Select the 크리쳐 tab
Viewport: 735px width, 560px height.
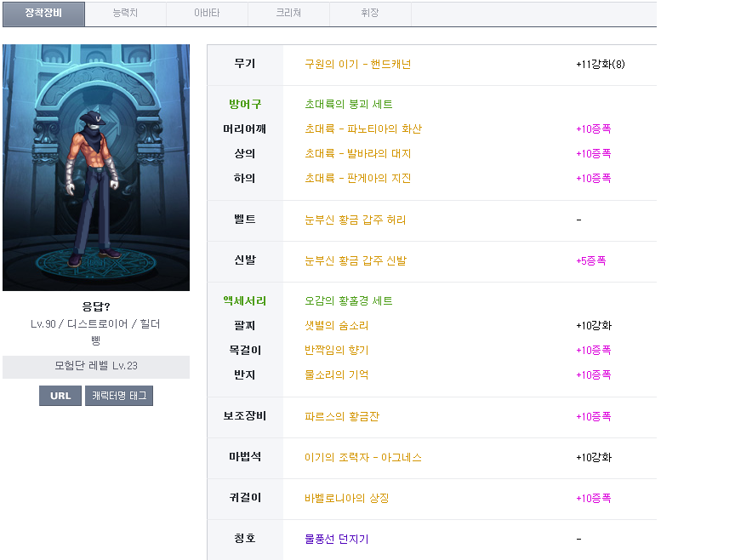coord(288,14)
